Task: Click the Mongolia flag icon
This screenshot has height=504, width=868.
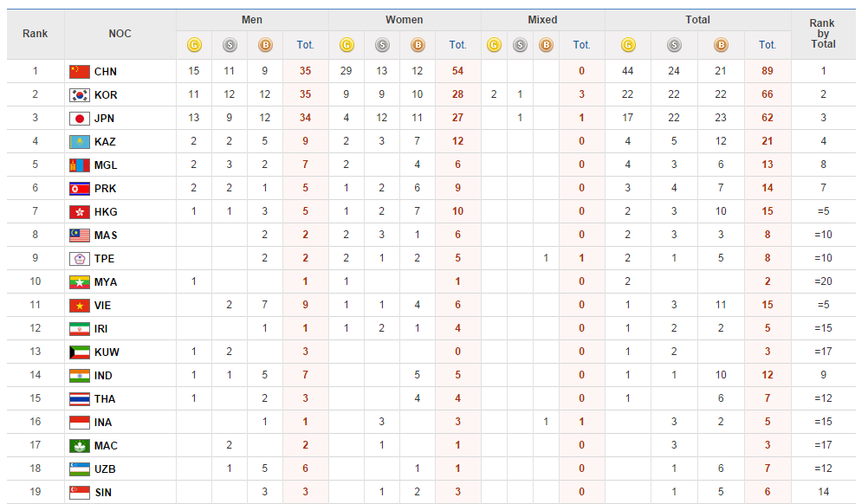Action: pyautogui.click(x=80, y=165)
